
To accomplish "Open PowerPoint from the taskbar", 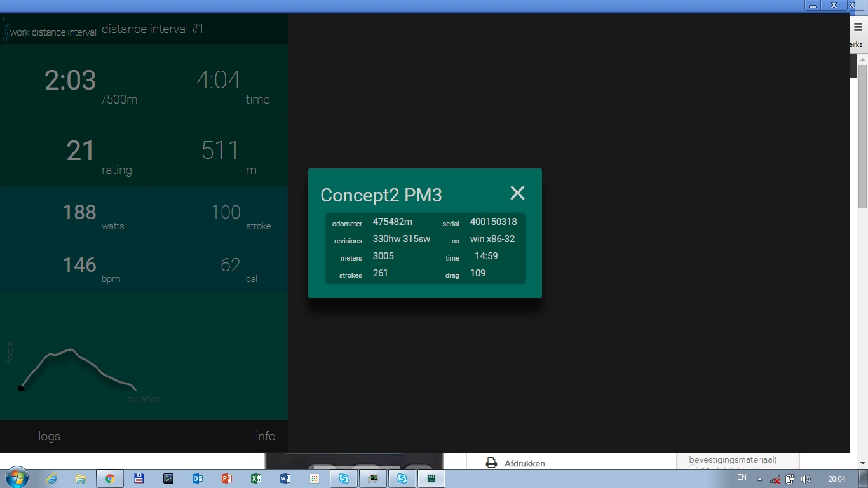I will click(227, 478).
